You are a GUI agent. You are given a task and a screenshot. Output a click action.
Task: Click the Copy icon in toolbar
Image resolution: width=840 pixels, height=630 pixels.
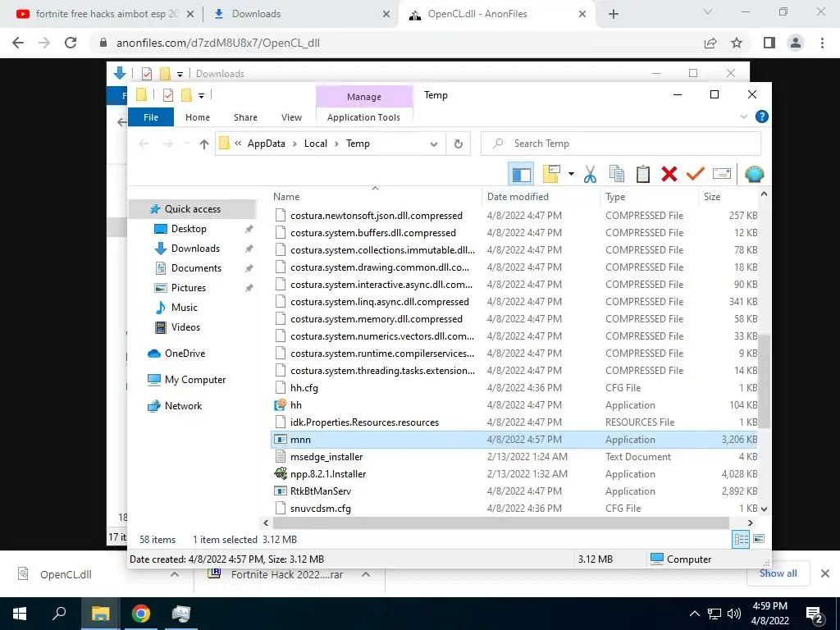click(617, 174)
